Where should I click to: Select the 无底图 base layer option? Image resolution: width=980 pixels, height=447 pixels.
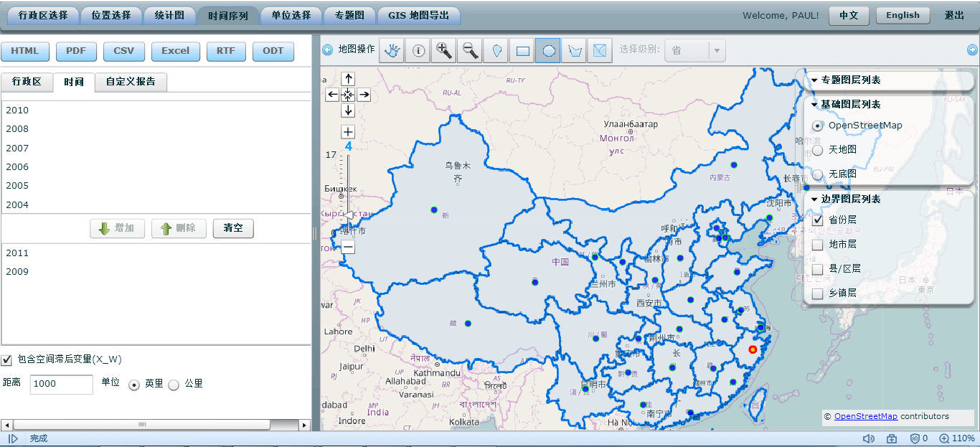[817, 174]
